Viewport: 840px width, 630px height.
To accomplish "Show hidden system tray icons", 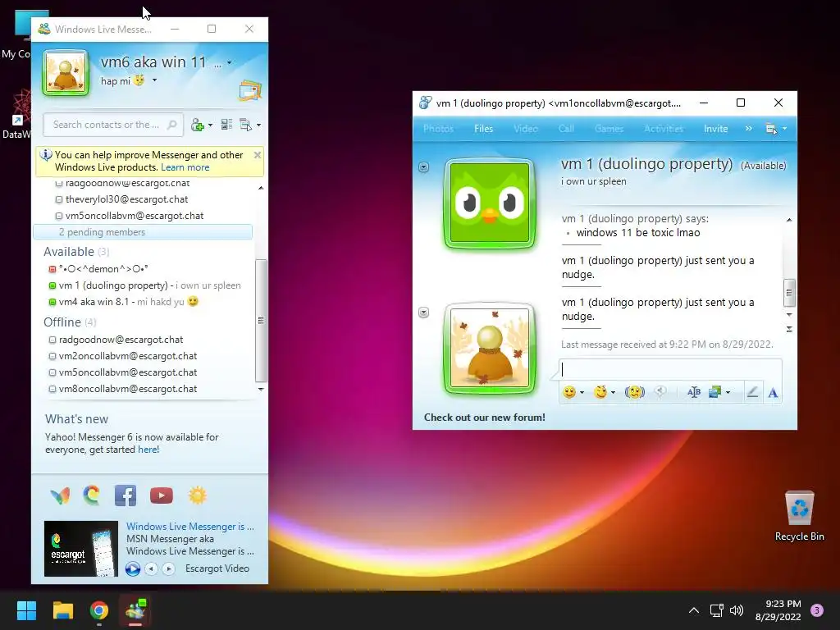I will click(694, 610).
